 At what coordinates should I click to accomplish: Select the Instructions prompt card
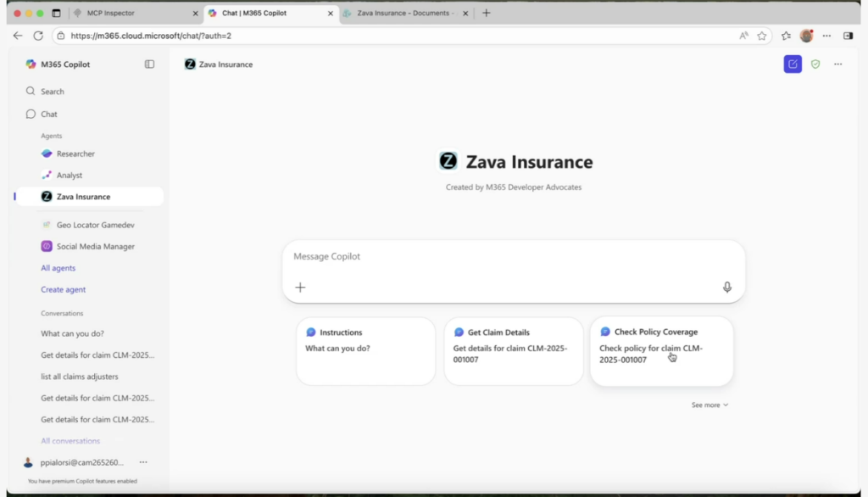[366, 351]
